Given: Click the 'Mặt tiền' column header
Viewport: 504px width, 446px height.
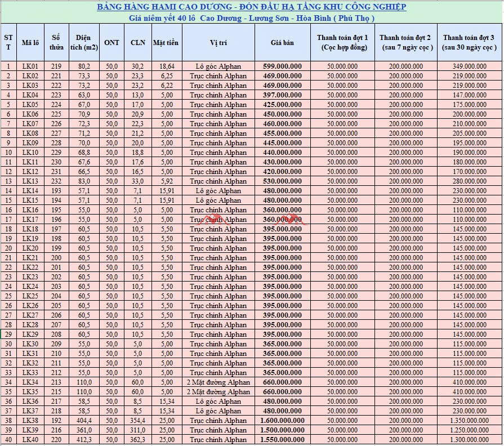Looking at the screenshot, I should click(x=166, y=42).
